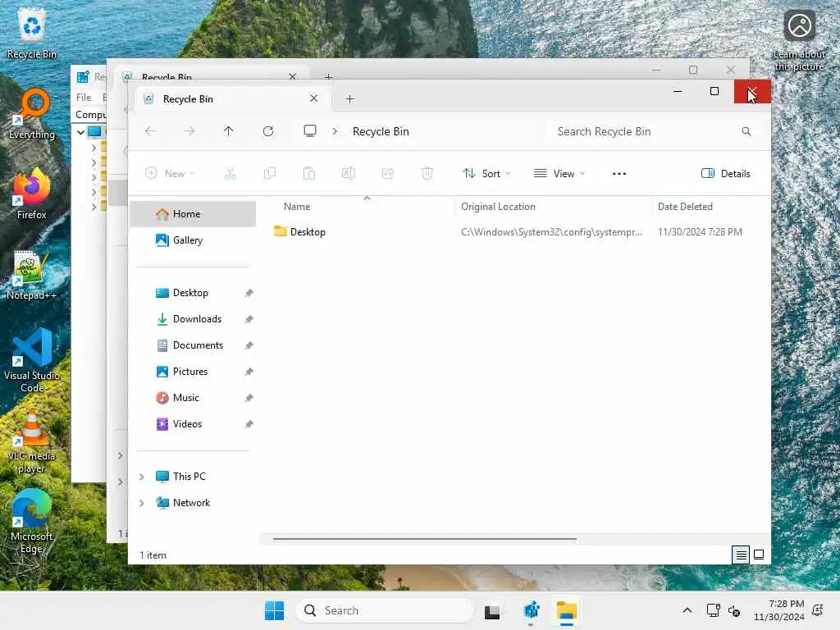
Task: Open the Windows Start menu
Action: [274, 610]
